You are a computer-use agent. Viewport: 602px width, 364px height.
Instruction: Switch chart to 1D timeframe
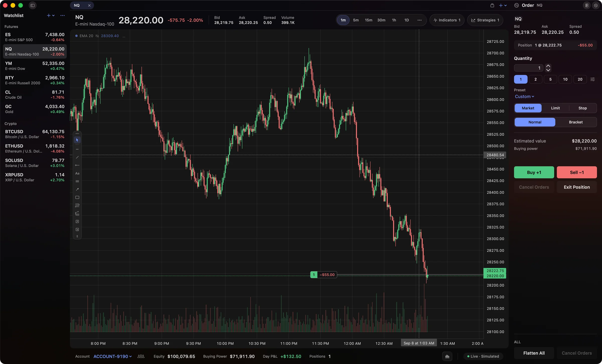406,20
